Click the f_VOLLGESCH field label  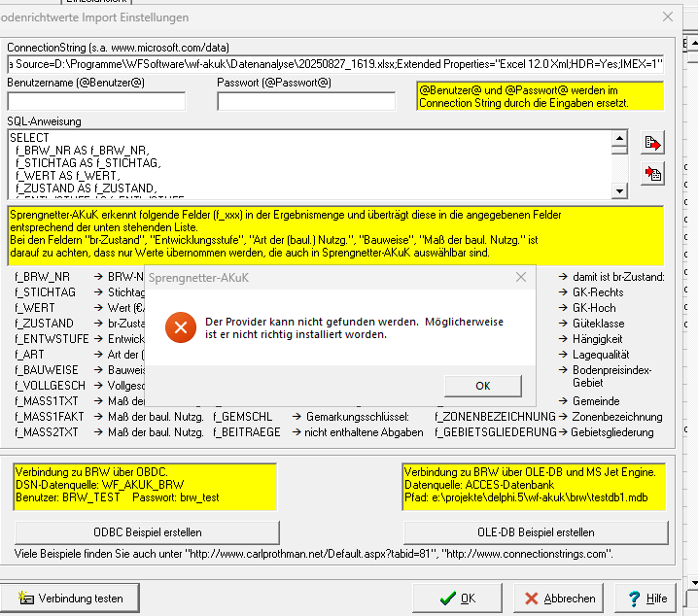(50, 386)
